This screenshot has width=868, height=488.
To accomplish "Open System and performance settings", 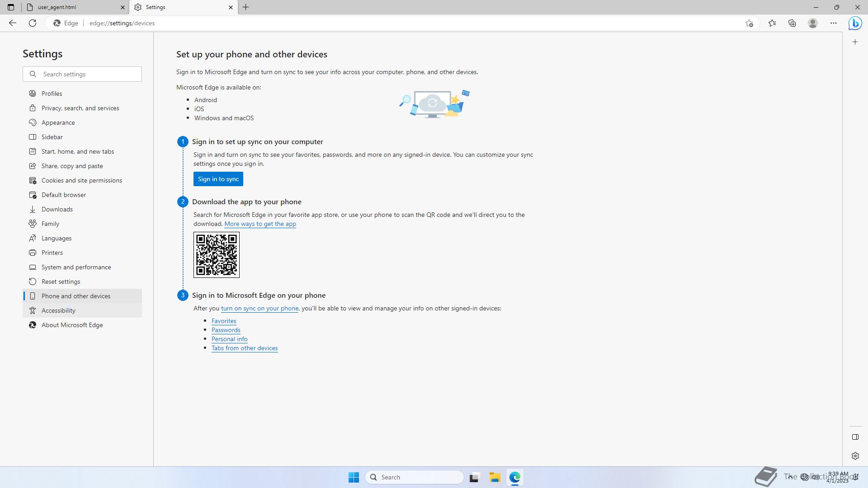I will 82,267.
